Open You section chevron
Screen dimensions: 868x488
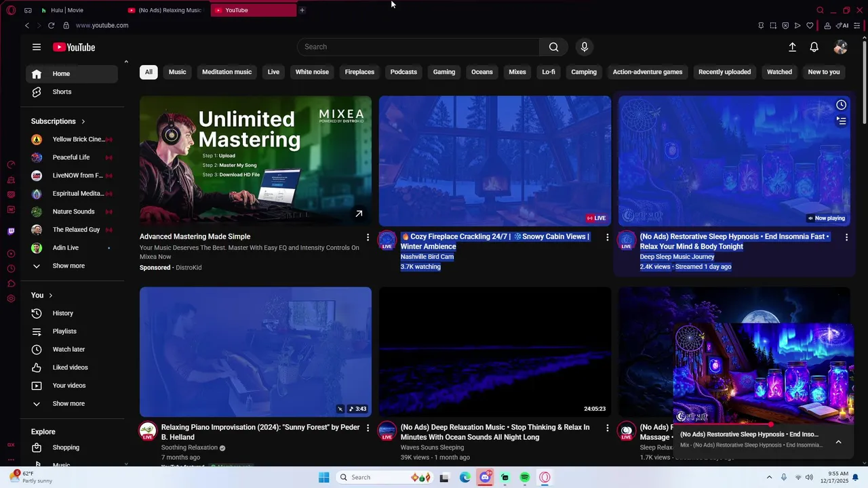coord(50,296)
